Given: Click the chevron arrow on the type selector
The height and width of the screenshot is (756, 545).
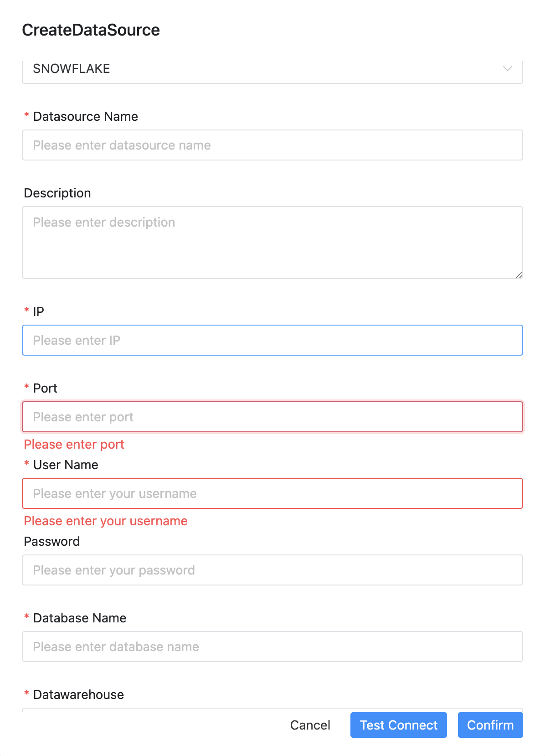Looking at the screenshot, I should (507, 69).
